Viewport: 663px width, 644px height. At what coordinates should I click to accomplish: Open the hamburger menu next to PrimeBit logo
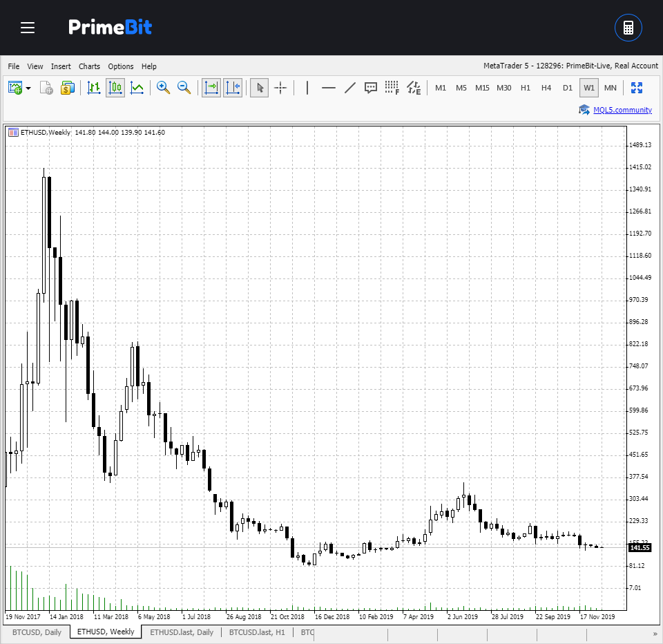pos(28,28)
